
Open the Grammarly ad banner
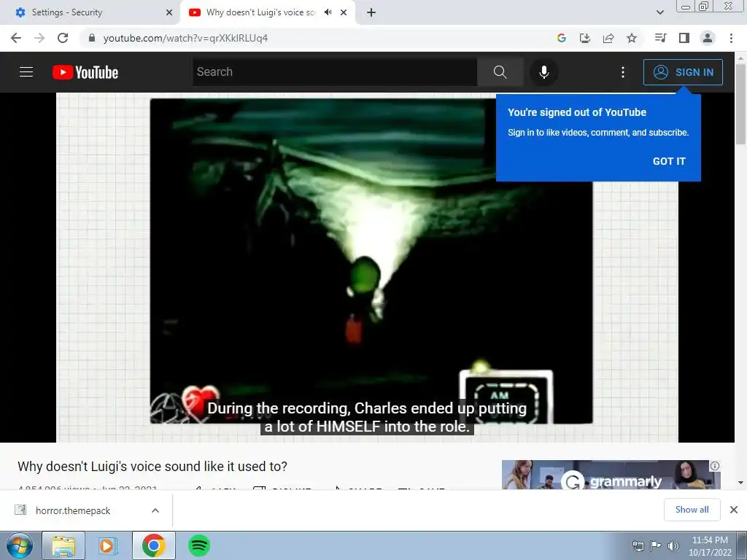(x=611, y=474)
